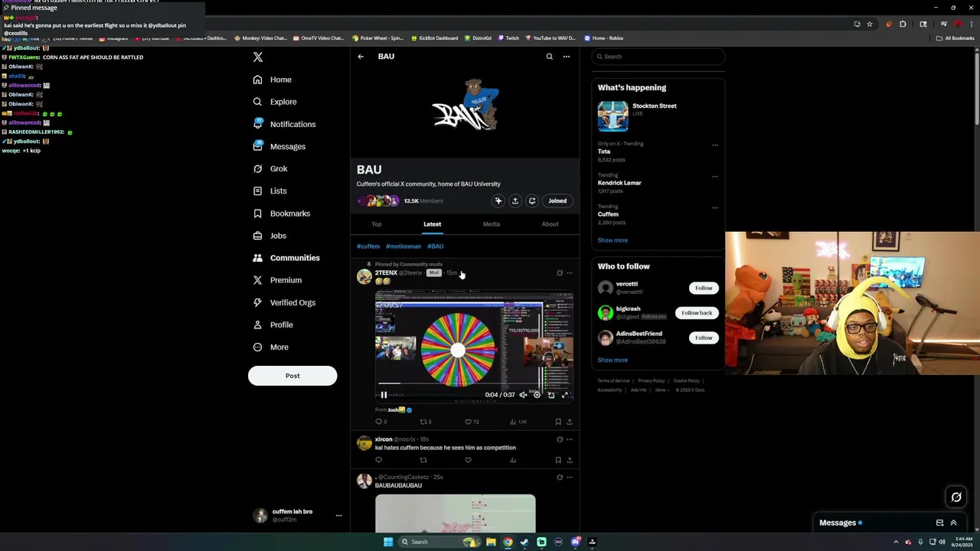Follow vercetti
The width and height of the screenshot is (980, 551).
[x=704, y=288]
